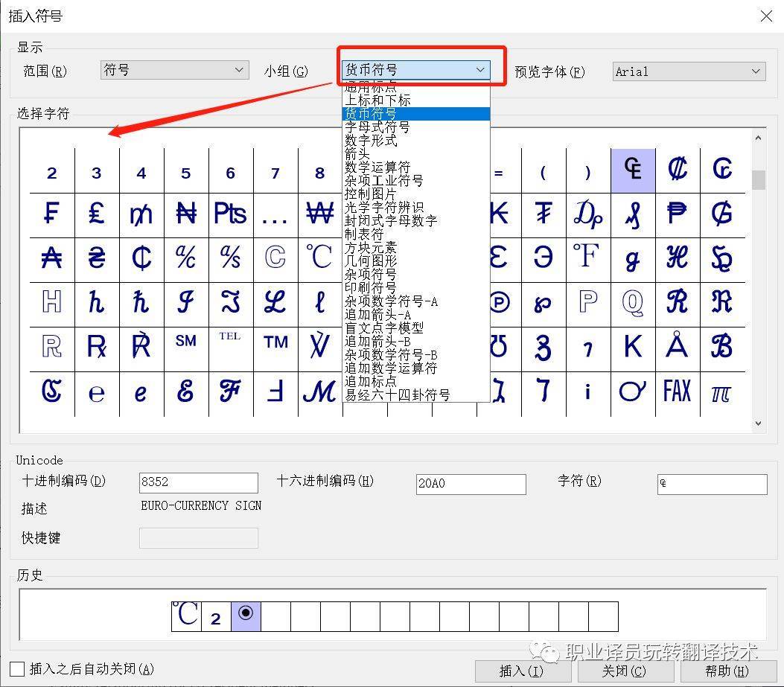Select the FAX symbol in the grid
Image resolution: width=784 pixels, height=687 pixels.
(678, 389)
